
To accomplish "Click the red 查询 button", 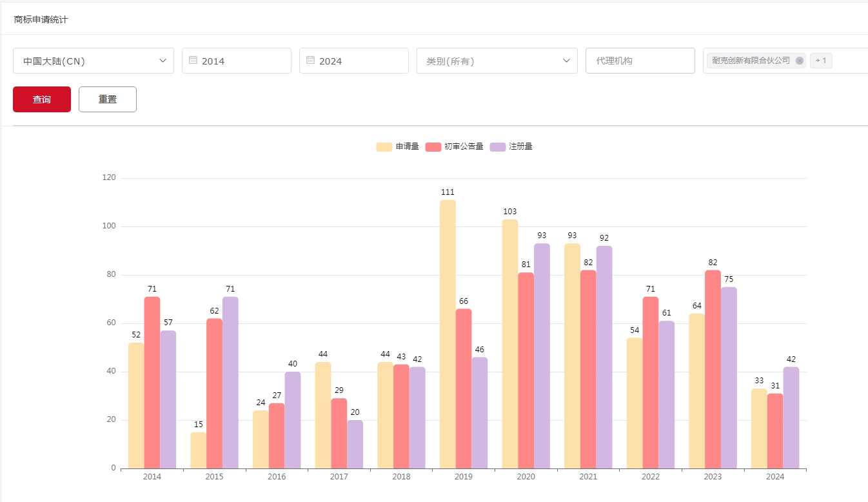I will 42,99.
